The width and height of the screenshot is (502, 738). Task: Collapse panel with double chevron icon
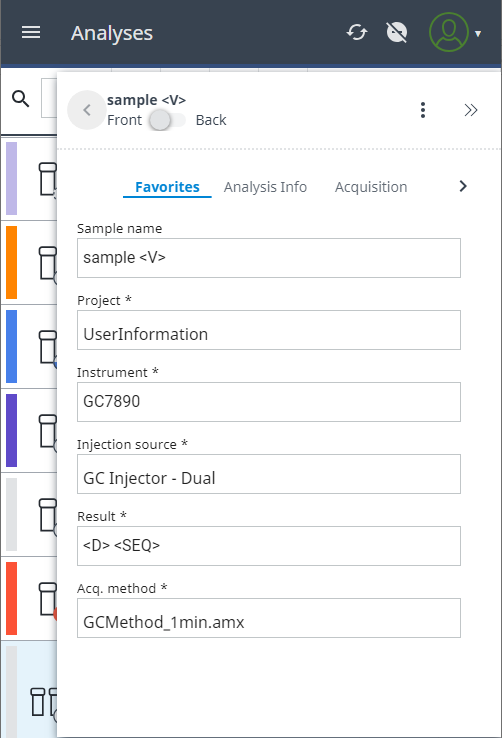click(x=470, y=110)
